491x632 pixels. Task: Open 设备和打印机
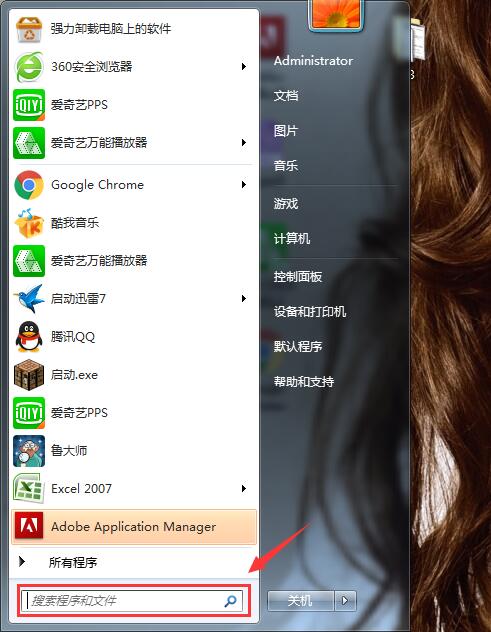tap(310, 312)
